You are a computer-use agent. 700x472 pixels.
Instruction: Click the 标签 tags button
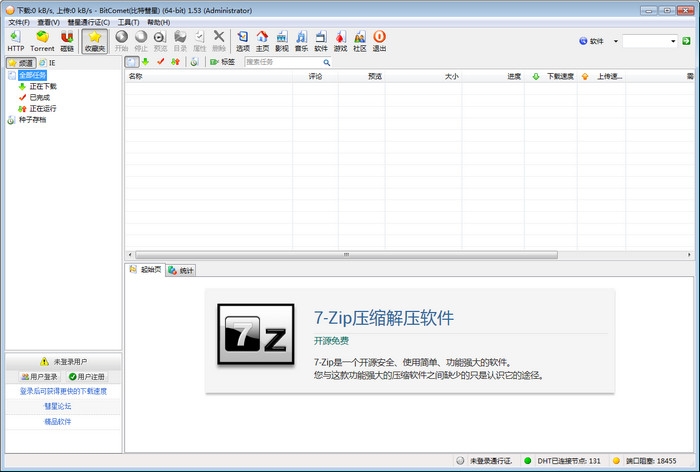pyautogui.click(x=222, y=62)
